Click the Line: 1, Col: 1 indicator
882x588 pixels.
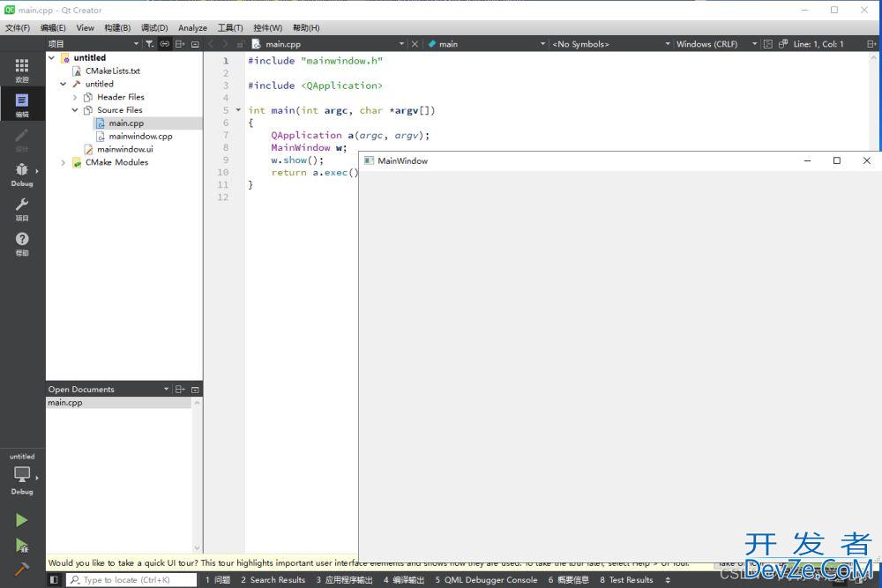coord(818,44)
